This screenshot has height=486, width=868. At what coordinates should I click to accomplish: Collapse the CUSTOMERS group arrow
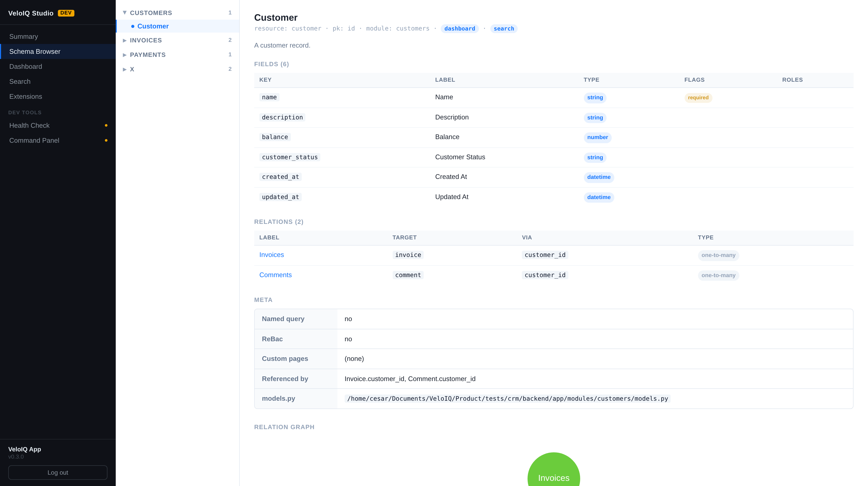click(x=125, y=13)
